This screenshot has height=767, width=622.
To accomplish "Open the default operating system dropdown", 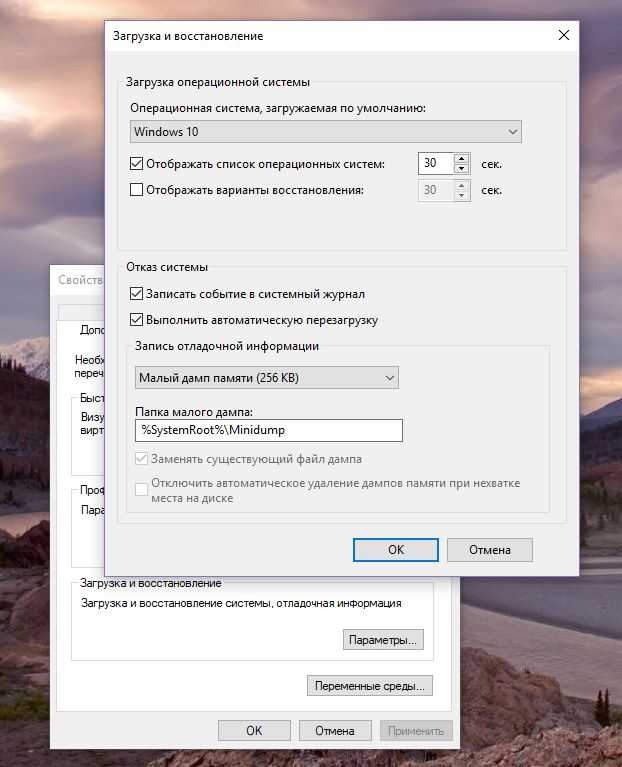I will coord(326,132).
